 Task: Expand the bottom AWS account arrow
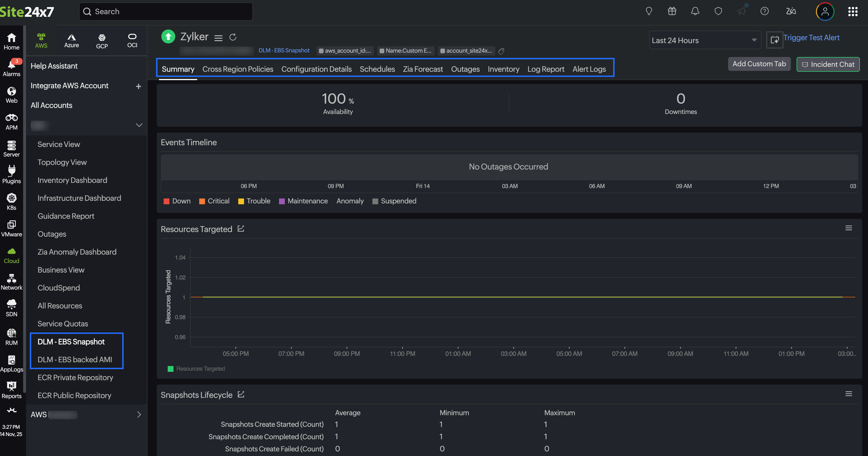[139, 414]
